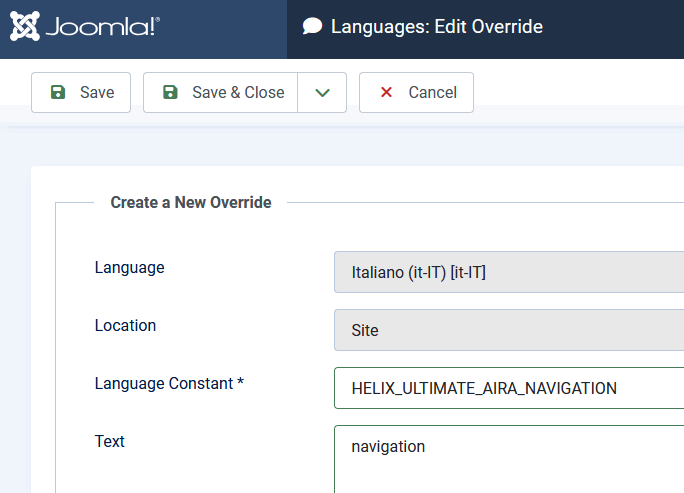Focus the Language Constant input field

point(508,388)
